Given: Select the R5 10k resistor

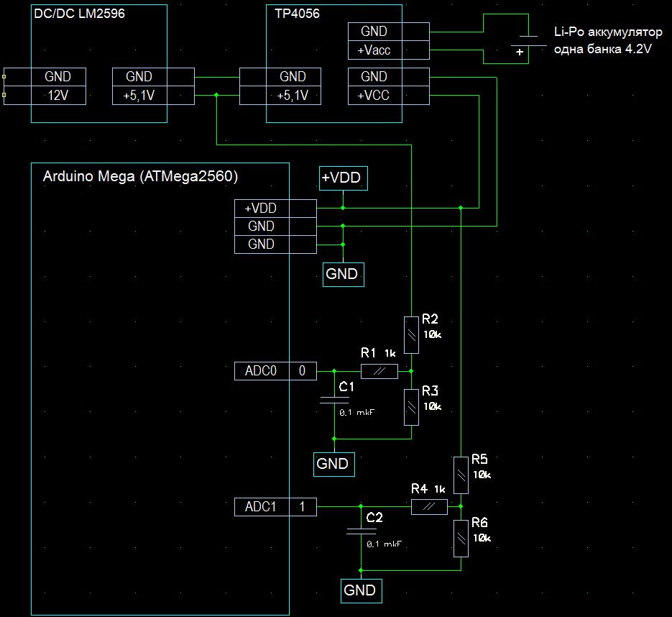Looking at the screenshot, I should pyautogui.click(x=461, y=475).
